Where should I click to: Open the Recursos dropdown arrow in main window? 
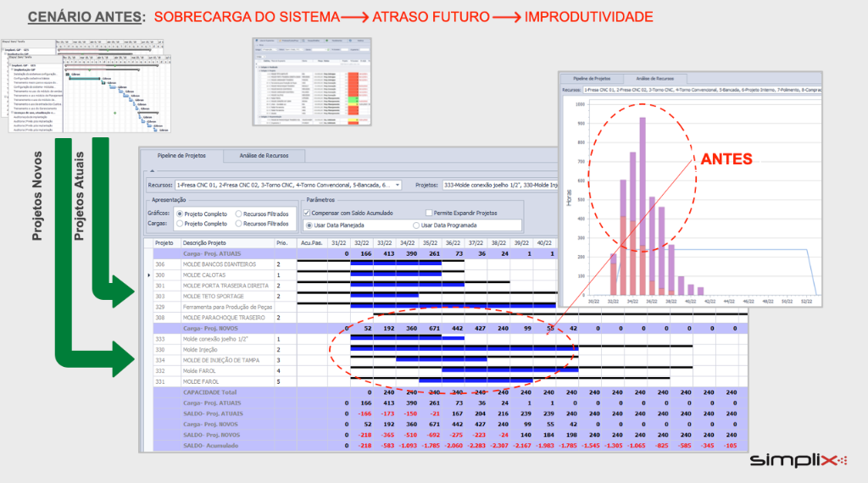[398, 185]
